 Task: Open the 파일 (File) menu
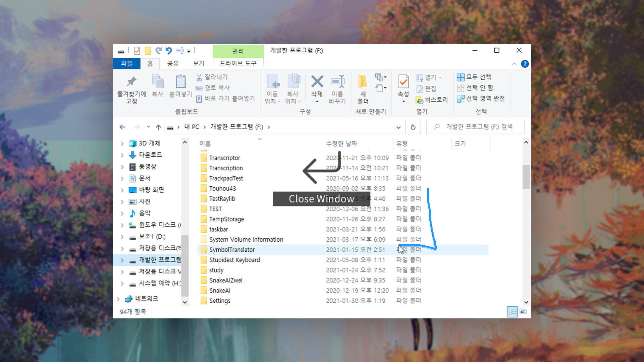pyautogui.click(x=127, y=63)
